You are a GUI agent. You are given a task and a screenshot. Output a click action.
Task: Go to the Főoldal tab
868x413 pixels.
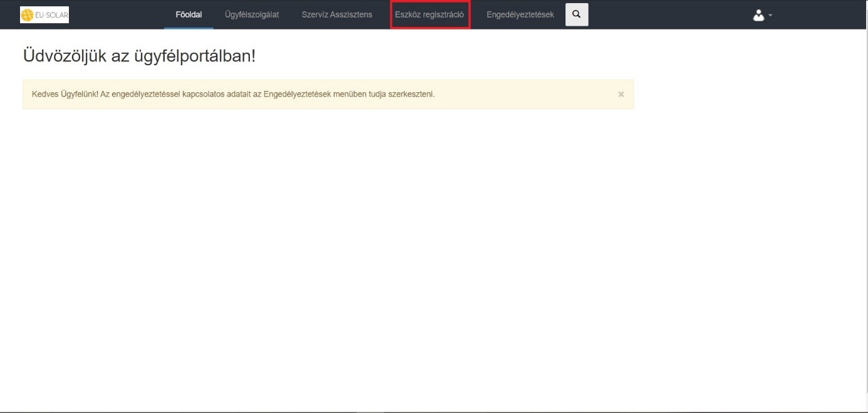pyautogui.click(x=189, y=14)
